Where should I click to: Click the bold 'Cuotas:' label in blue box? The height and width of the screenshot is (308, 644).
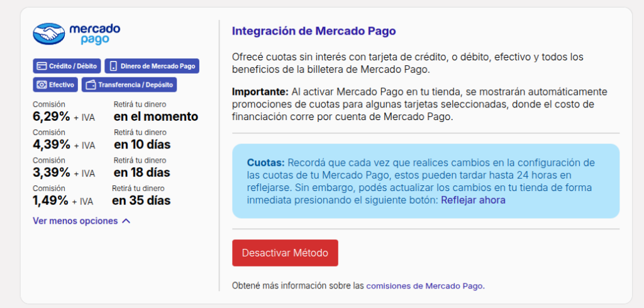[266, 162]
